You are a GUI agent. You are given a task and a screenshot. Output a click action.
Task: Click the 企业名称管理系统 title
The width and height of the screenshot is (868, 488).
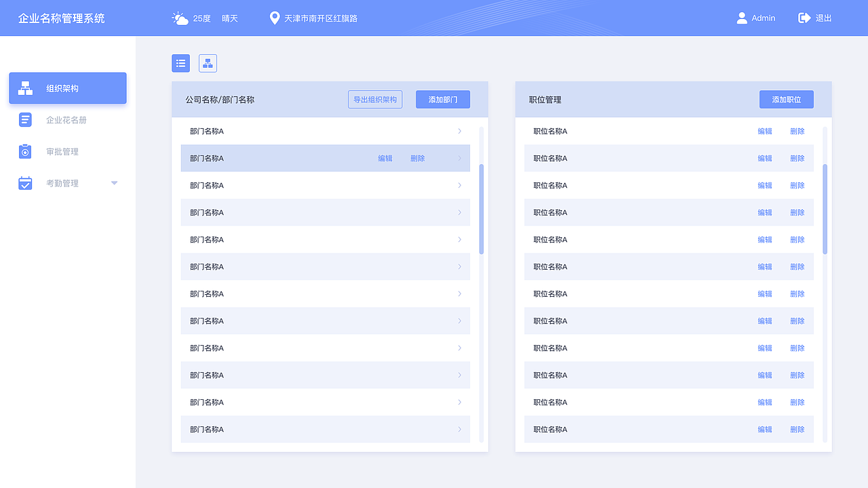pyautogui.click(x=62, y=18)
